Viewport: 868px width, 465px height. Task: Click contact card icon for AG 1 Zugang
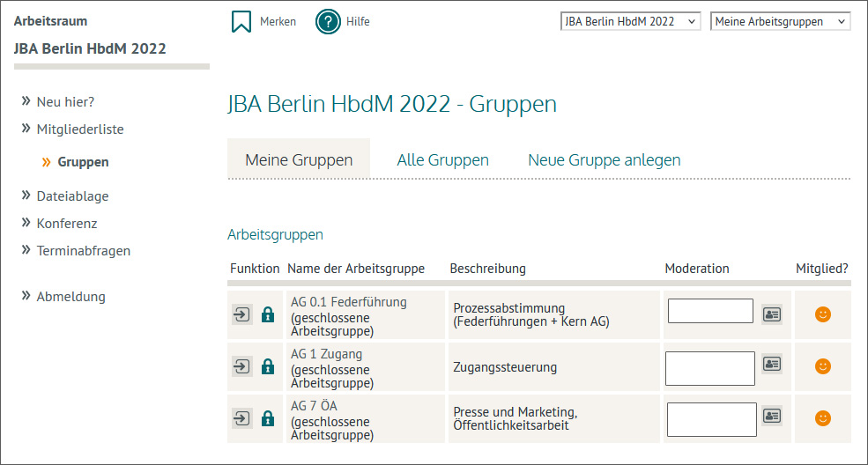[x=772, y=363]
